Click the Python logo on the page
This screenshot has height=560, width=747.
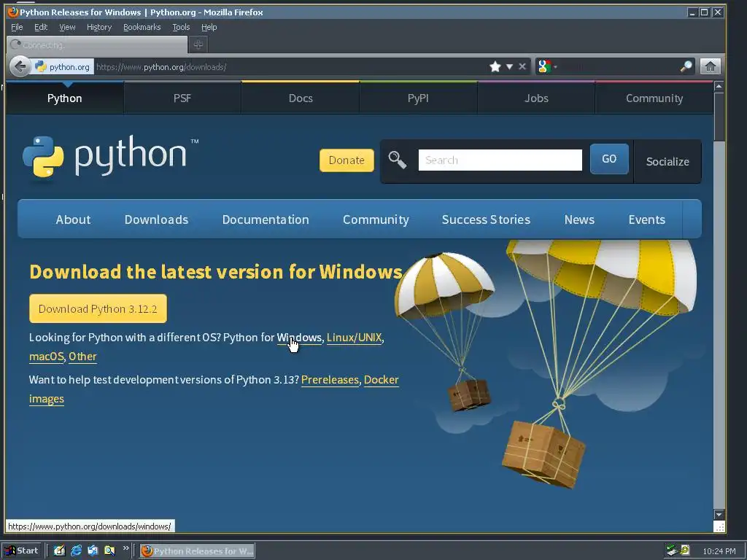click(x=111, y=157)
